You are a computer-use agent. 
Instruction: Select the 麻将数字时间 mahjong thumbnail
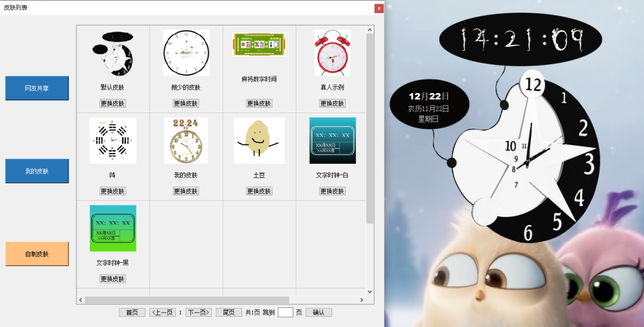click(259, 44)
